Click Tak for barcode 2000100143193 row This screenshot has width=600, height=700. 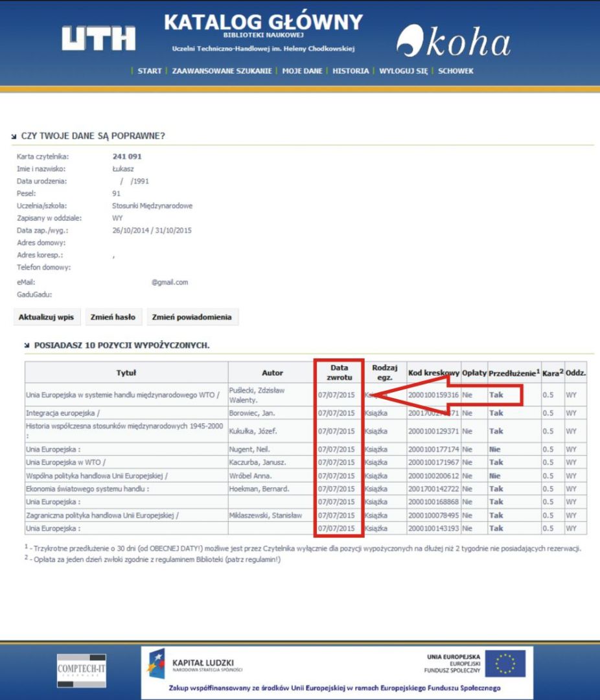496,528
